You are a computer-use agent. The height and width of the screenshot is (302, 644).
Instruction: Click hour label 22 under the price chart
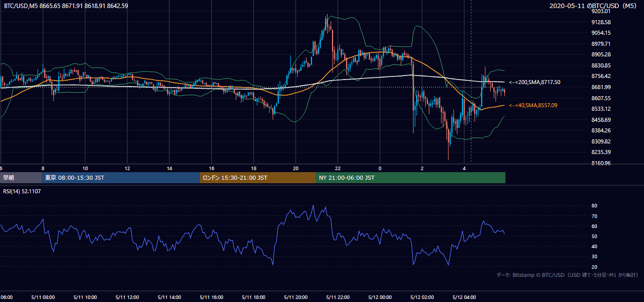click(338, 168)
